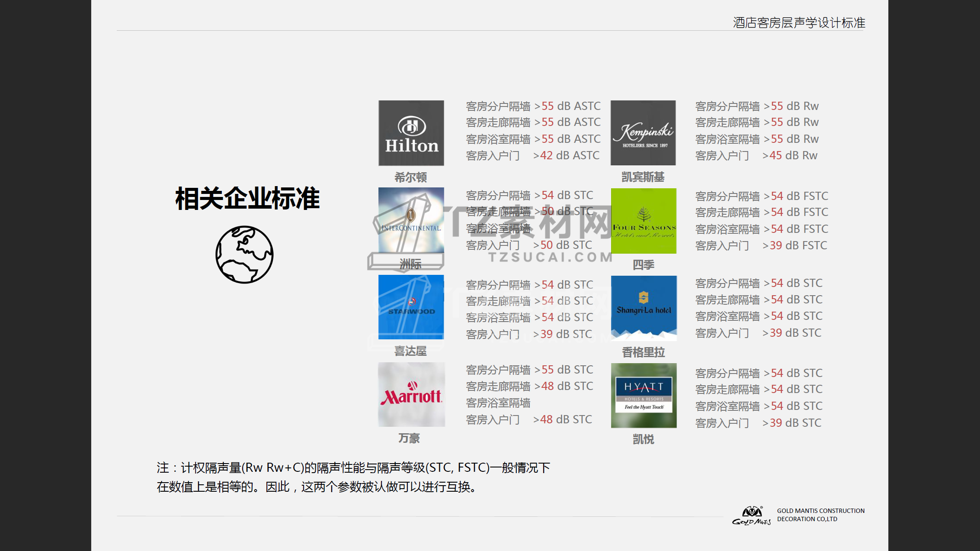Image resolution: width=980 pixels, height=551 pixels.
Task: Click the 香格里拉 caption label
Action: point(643,352)
